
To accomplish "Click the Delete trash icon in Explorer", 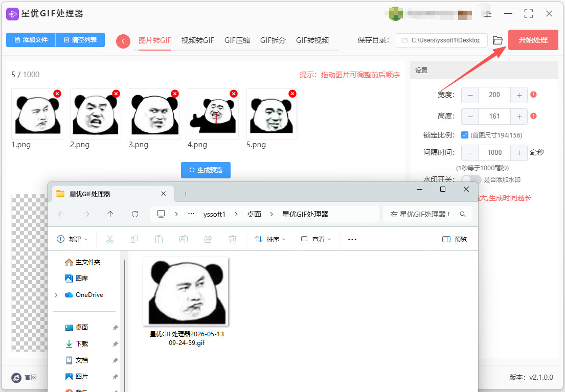I will click(233, 239).
